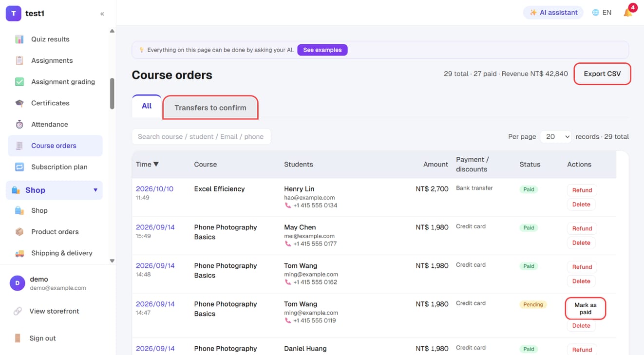Viewport: 644px width, 355px height.
Task: Click the Shop bag icon beside the Shop submenu item
Action: (19, 210)
